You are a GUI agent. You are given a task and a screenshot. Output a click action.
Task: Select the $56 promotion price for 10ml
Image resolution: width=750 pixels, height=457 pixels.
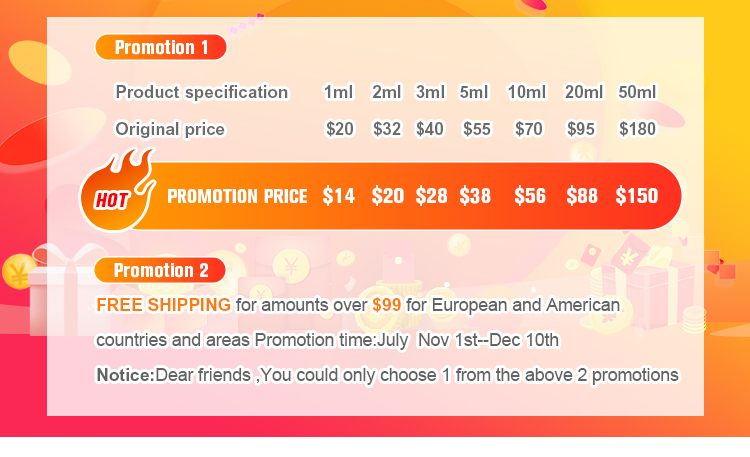coord(530,196)
